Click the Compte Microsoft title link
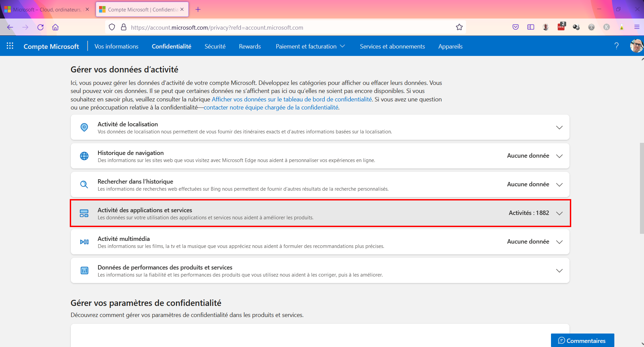The width and height of the screenshot is (644, 347). pos(51,46)
